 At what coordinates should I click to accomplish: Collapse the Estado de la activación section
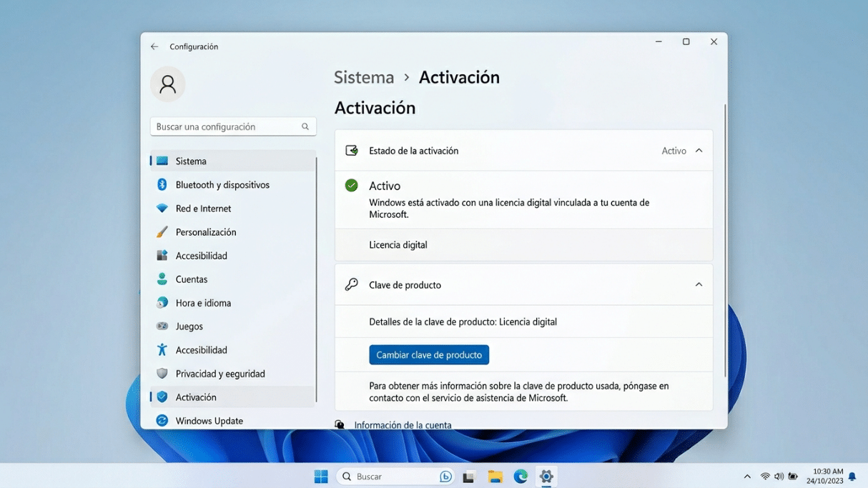[x=699, y=151]
